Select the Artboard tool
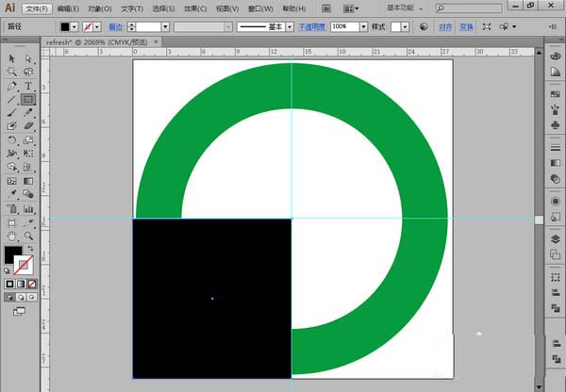The image size is (566, 392). tap(11, 222)
